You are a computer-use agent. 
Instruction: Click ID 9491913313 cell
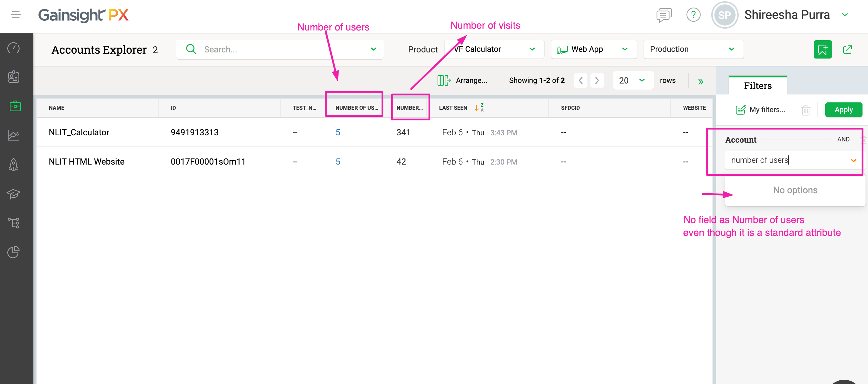point(194,132)
